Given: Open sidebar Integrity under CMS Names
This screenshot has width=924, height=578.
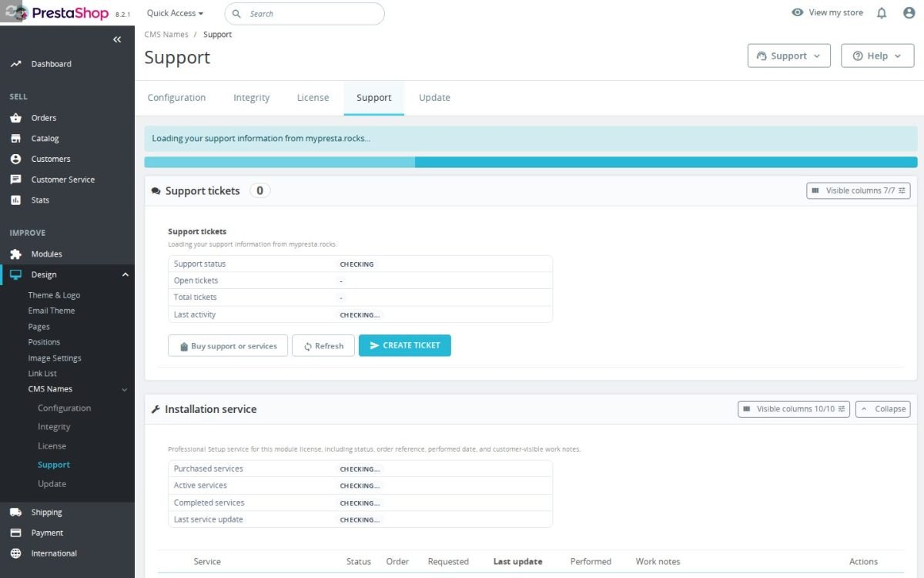Looking at the screenshot, I should 54,427.
